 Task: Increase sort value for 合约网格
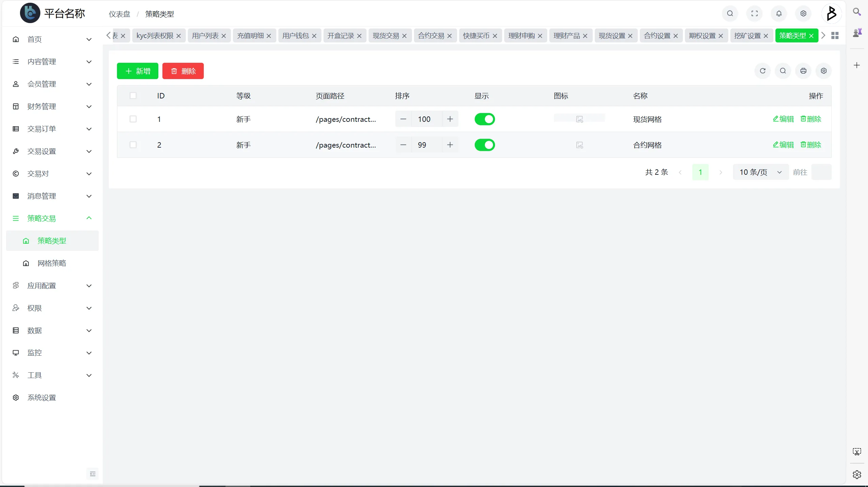coord(450,145)
